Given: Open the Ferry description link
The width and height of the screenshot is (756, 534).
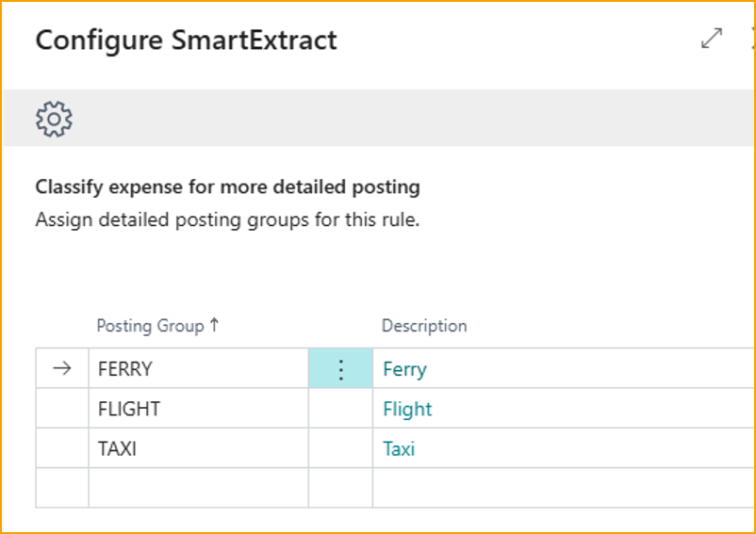Looking at the screenshot, I should (x=404, y=369).
